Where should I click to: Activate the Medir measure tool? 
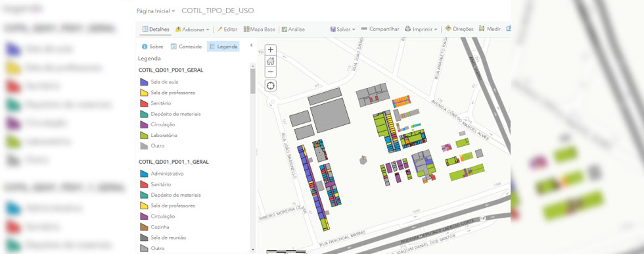(x=489, y=29)
